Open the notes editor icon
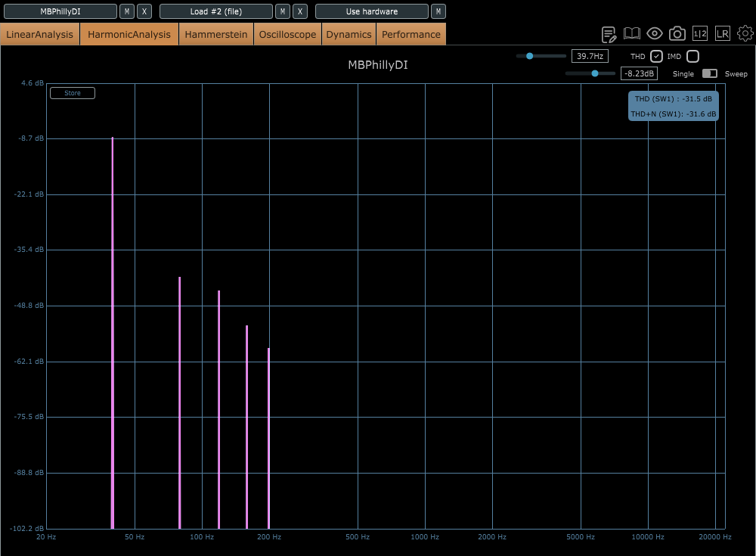This screenshot has height=556, width=756. tap(609, 34)
